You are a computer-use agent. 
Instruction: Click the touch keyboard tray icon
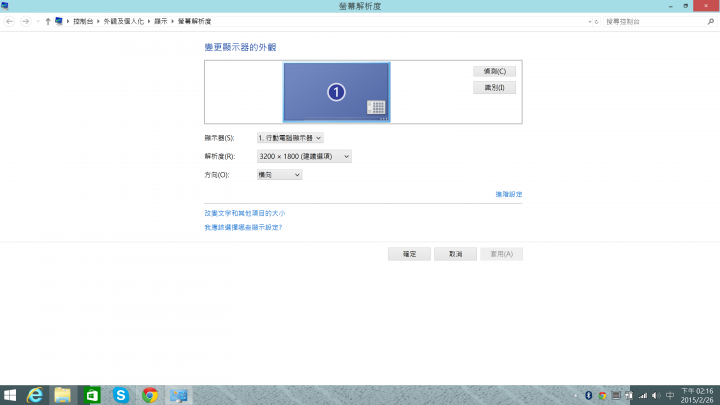coord(616,395)
